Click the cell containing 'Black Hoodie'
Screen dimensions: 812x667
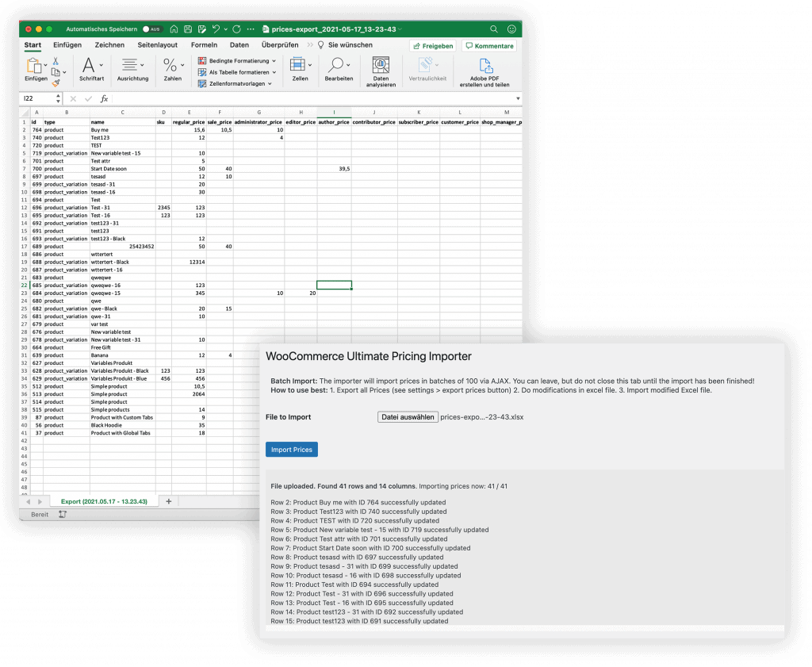(123, 425)
